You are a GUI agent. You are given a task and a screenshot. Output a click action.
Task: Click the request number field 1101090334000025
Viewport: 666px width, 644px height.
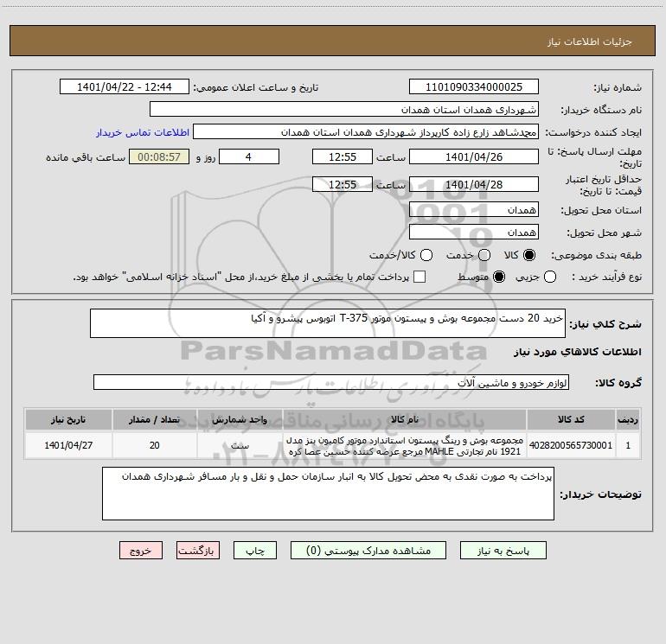point(474,86)
